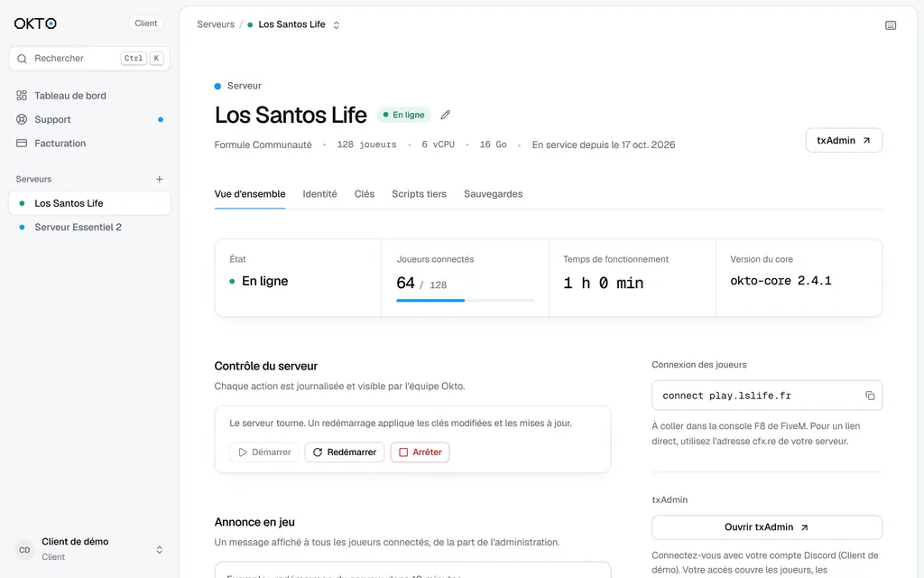Click the Formule Communauté text
Screen dimensions: 924x578
tap(263, 145)
